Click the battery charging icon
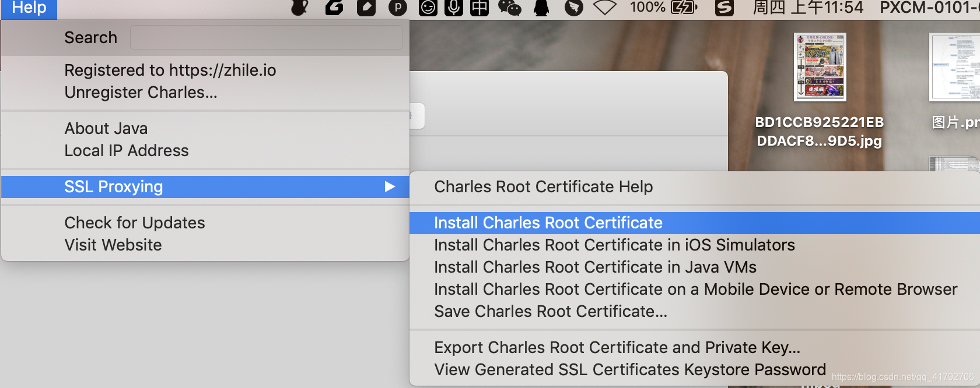The width and height of the screenshot is (980, 388). click(684, 8)
